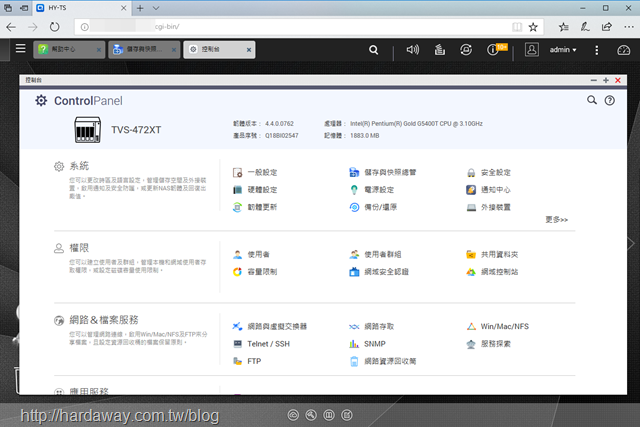
Task: Open 網路資源回收筒 recycle bin
Action: [383, 361]
